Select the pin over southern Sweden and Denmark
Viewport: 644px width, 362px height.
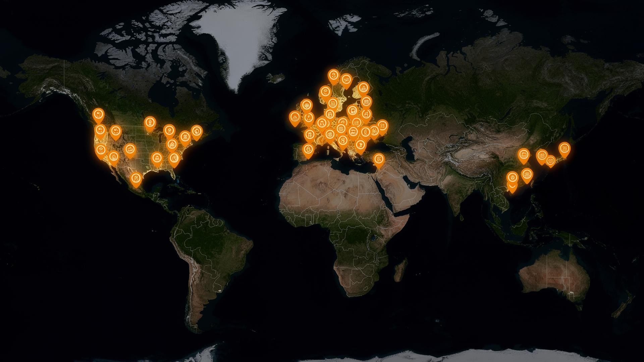tap(332, 105)
